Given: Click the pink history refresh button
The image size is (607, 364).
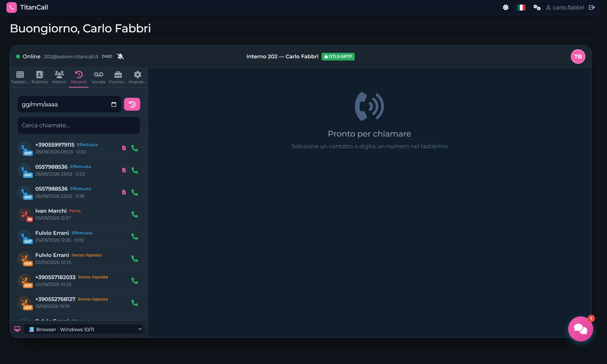Looking at the screenshot, I should tap(132, 104).
